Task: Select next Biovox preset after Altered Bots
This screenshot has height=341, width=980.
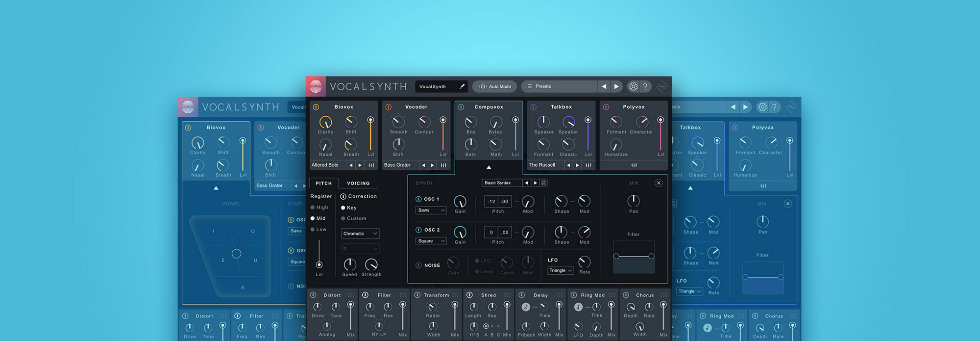Action: (x=360, y=165)
